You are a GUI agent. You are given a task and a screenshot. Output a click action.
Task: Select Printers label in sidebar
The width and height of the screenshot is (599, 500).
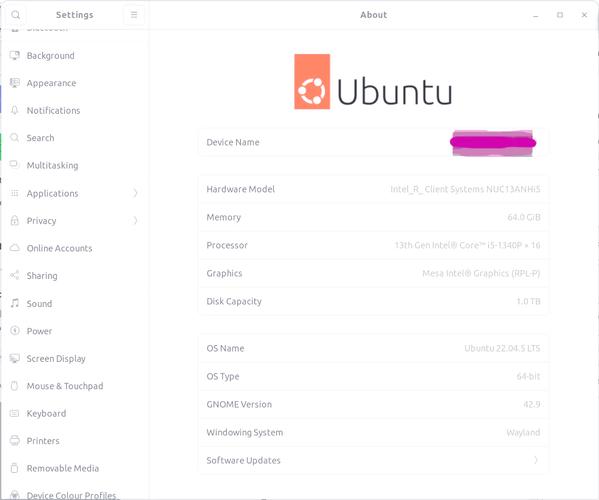(43, 441)
